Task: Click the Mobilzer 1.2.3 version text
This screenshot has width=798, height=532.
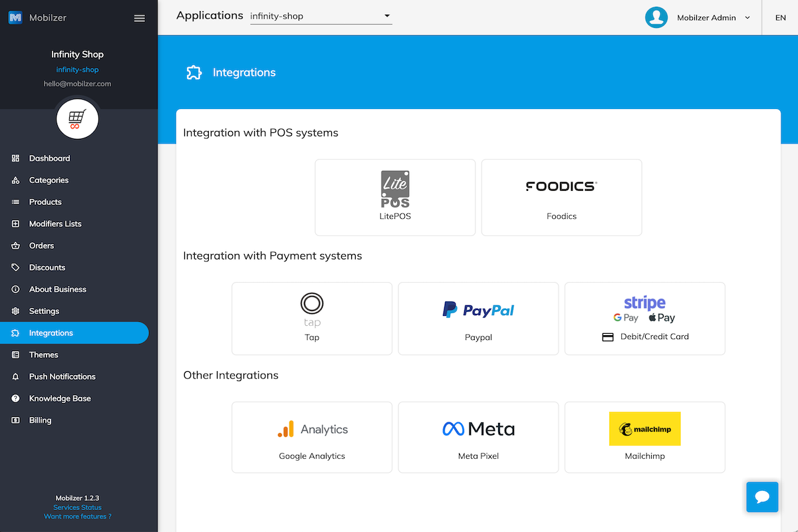Action: click(x=77, y=498)
